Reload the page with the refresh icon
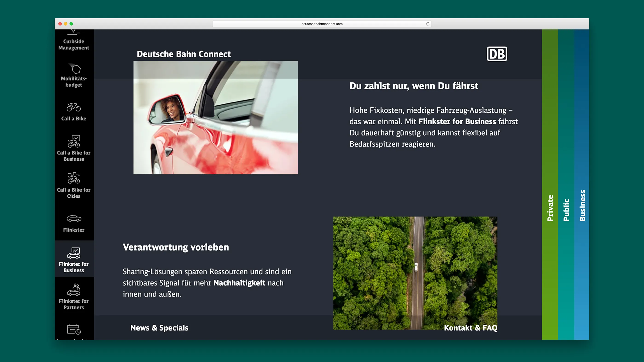Viewport: 644px width, 362px height. pos(428,24)
